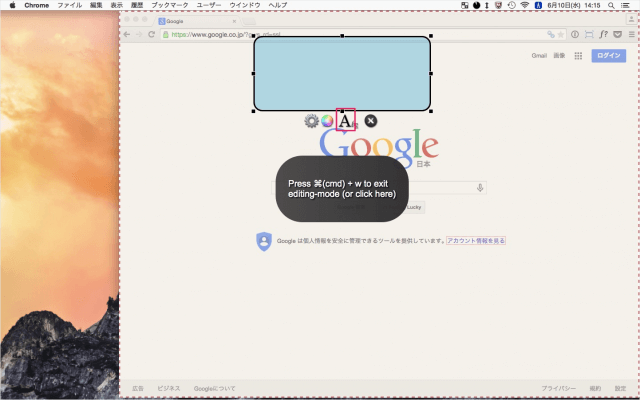640x400 pixels.
Task: Open the shape settings gear icon
Action: (x=312, y=121)
